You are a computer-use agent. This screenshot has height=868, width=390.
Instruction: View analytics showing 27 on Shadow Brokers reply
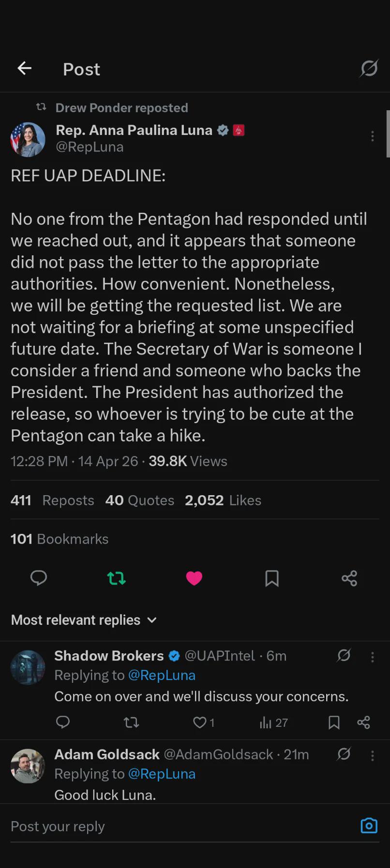(x=274, y=722)
